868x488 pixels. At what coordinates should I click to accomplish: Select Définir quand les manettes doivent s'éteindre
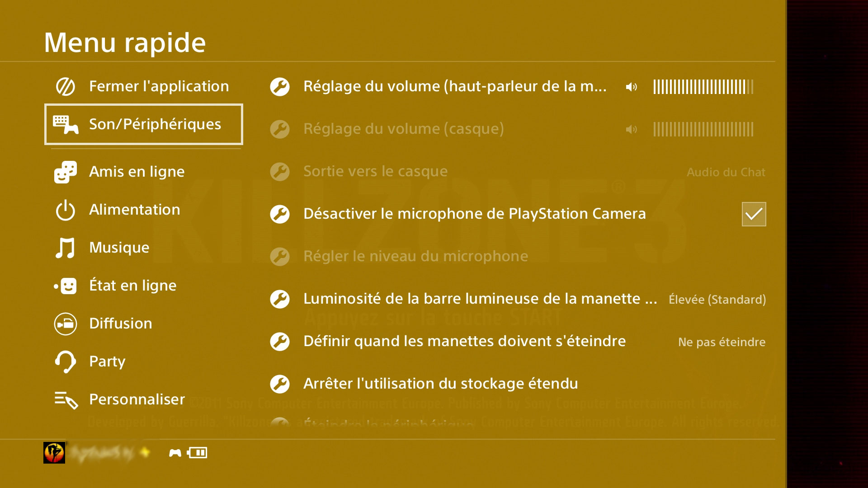click(x=464, y=341)
